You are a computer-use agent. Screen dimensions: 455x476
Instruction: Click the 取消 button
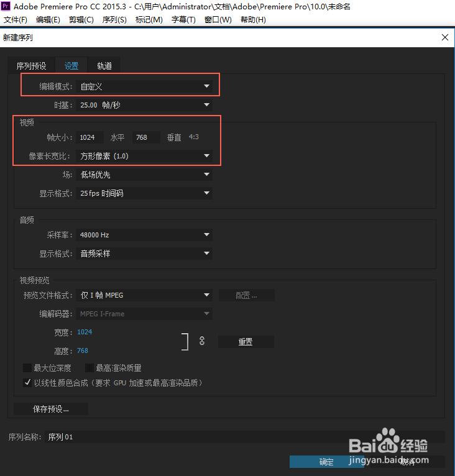[x=408, y=462]
